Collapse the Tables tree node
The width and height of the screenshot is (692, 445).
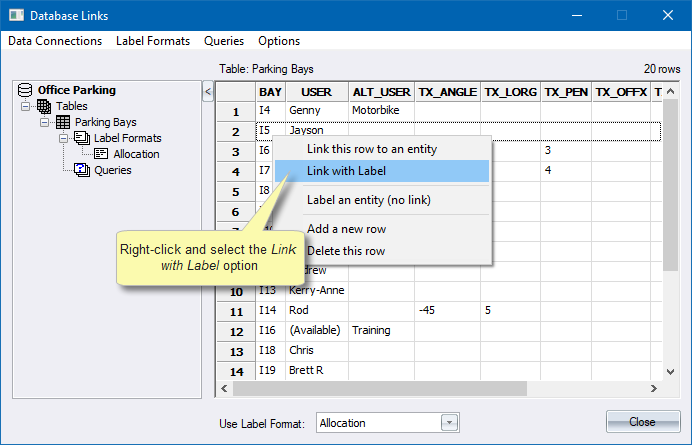[x=27, y=106]
